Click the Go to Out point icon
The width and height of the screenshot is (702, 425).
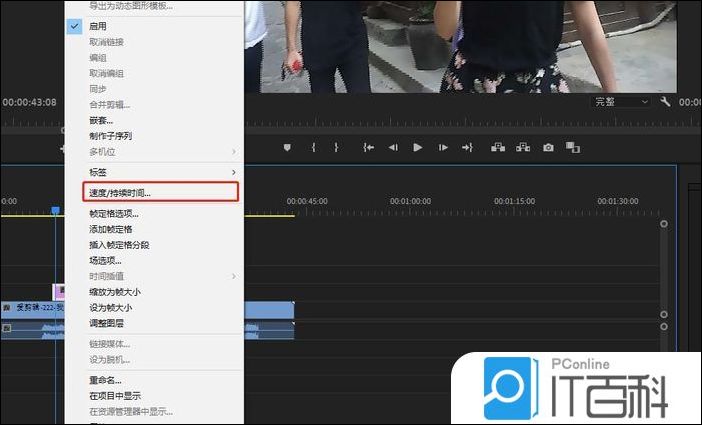point(467,147)
